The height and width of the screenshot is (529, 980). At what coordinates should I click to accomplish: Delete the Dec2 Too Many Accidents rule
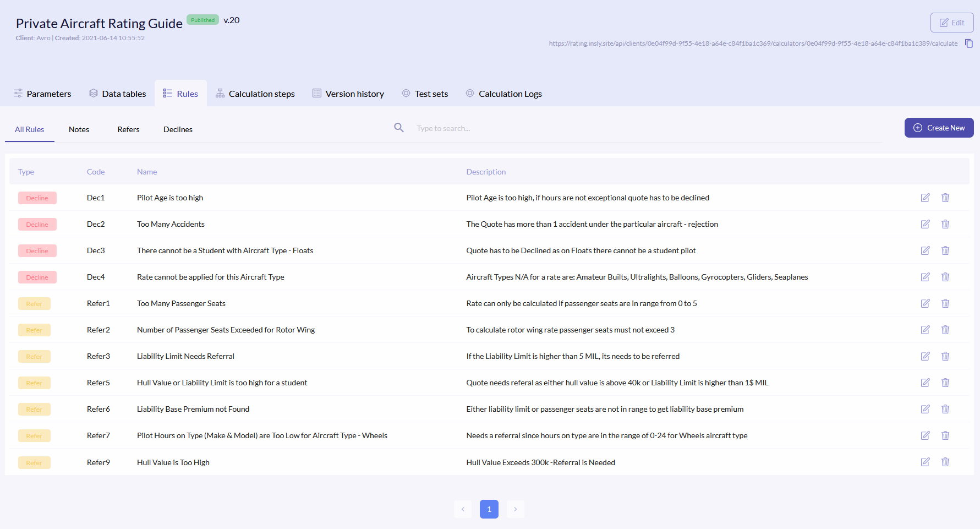click(x=945, y=224)
